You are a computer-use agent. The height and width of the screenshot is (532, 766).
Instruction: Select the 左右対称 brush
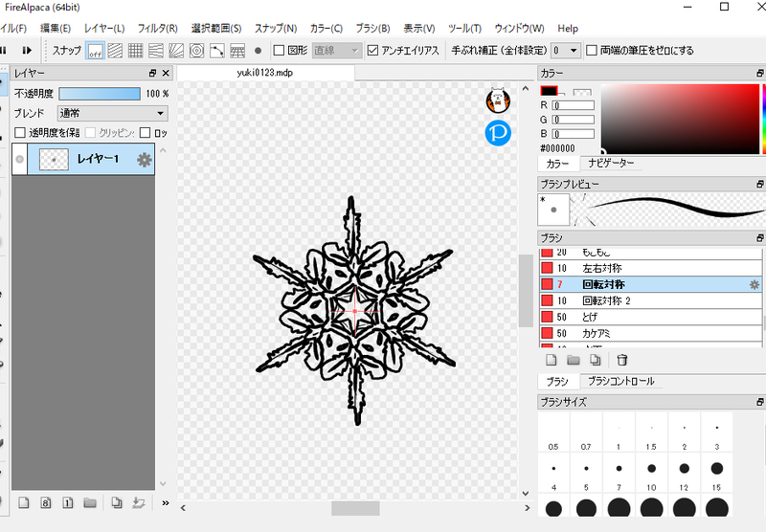[x=650, y=268]
